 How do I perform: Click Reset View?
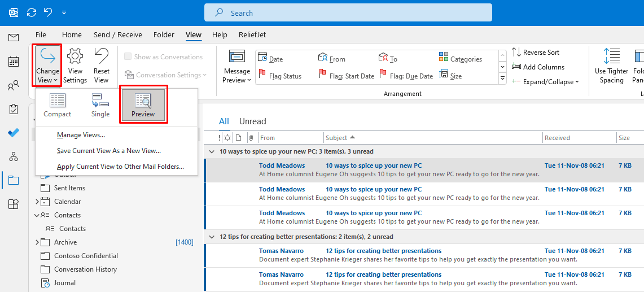click(101, 66)
